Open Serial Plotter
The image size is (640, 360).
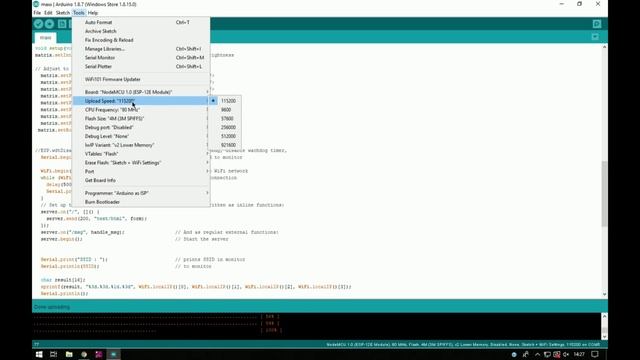point(141,67)
